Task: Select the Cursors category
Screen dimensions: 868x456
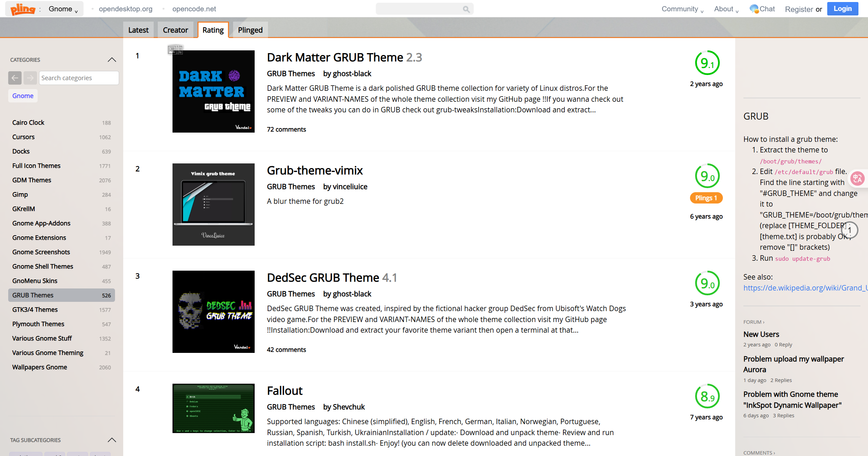Action: (62, 137)
